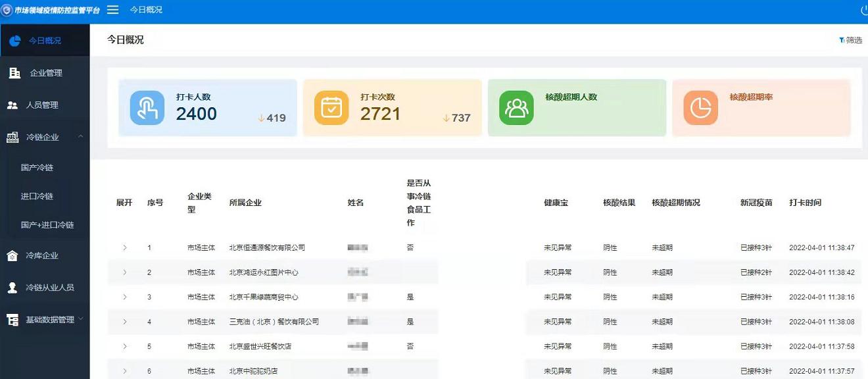Click the 核酸超期人数 stat card

(577, 108)
